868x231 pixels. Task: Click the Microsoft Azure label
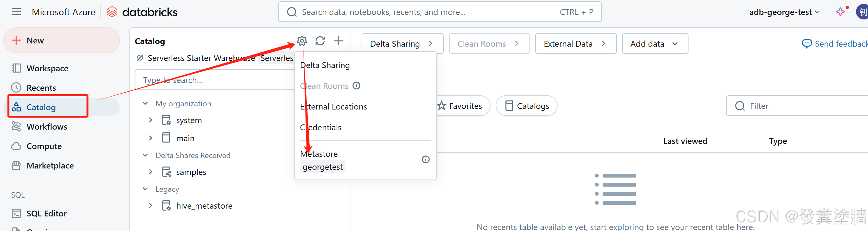[x=64, y=12]
